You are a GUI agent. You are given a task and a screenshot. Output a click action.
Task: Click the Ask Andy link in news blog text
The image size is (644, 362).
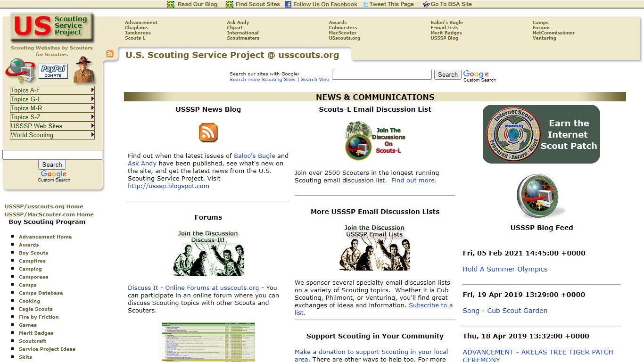coord(142,163)
